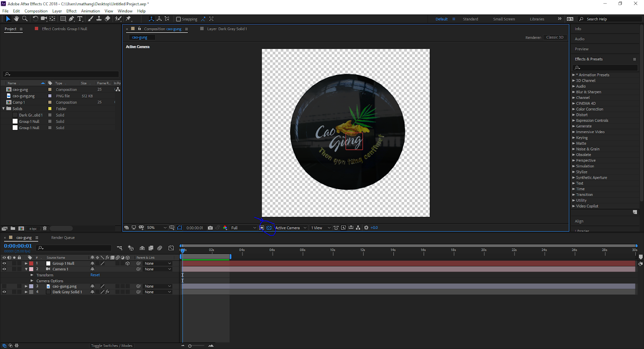Select the Unified Camera tool
Viewport: 644px width, 349px height.
pos(44,19)
